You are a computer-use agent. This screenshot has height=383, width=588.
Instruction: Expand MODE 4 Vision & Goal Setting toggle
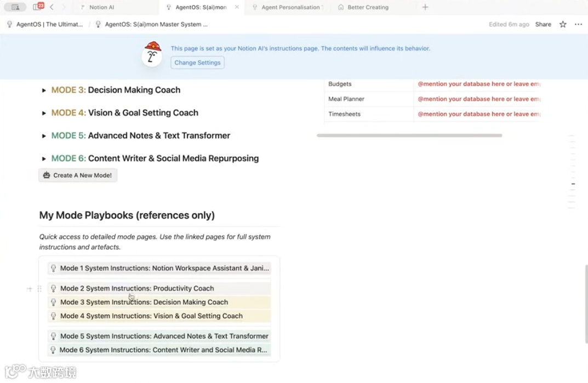coord(44,113)
